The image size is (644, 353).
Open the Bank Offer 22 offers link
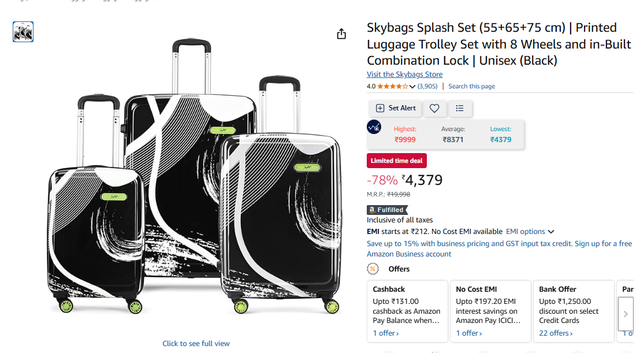556,333
